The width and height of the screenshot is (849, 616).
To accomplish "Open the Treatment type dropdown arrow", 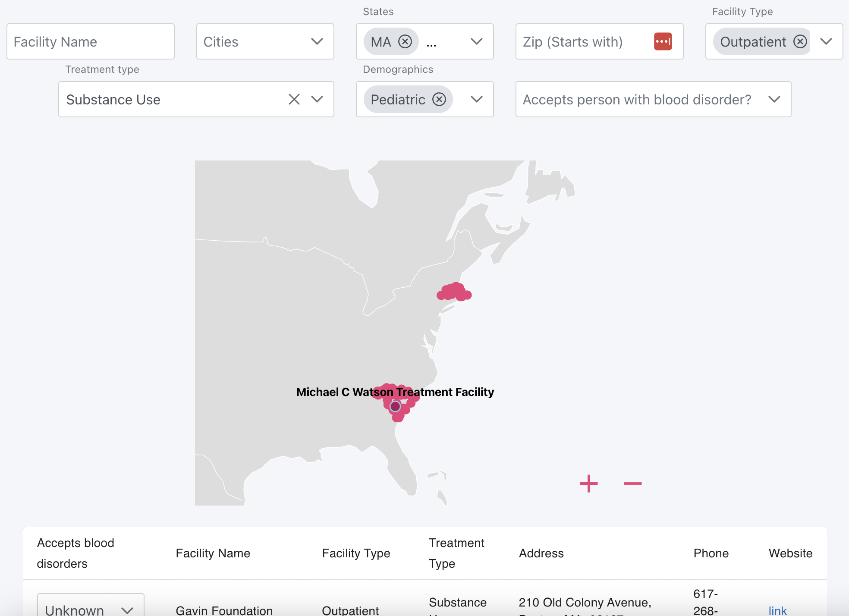I will 317,99.
